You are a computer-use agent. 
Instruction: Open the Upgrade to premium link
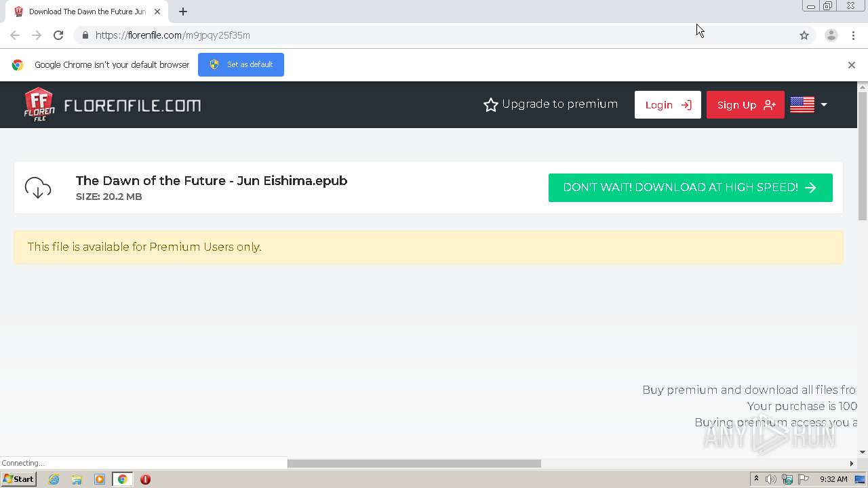click(x=550, y=104)
